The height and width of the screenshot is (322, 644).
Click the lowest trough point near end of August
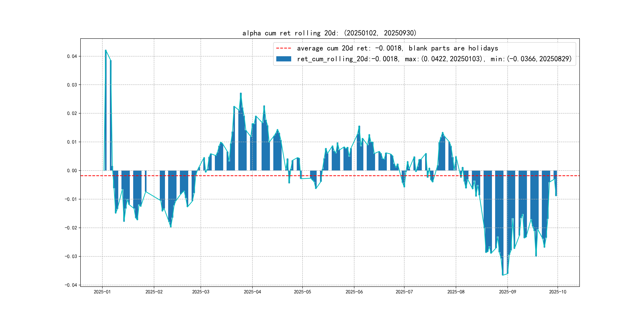[502, 274]
